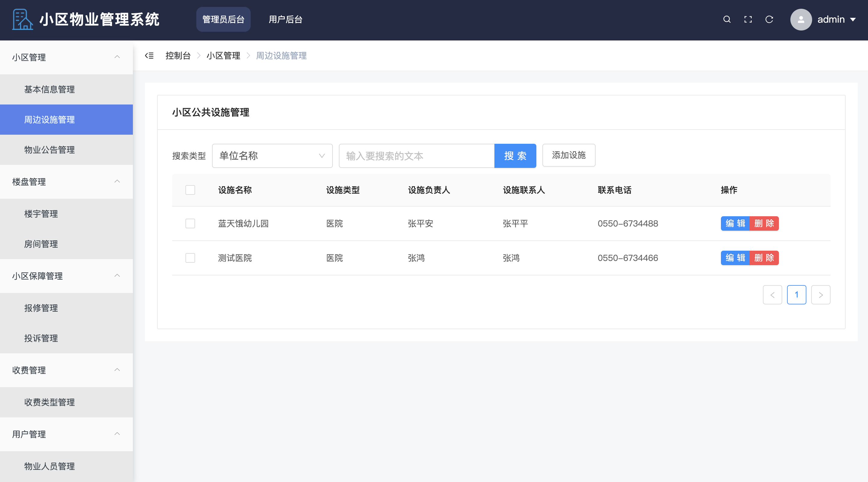The width and height of the screenshot is (868, 482).
Task: Open the 单位名称 search type dropdown
Action: pos(272,156)
